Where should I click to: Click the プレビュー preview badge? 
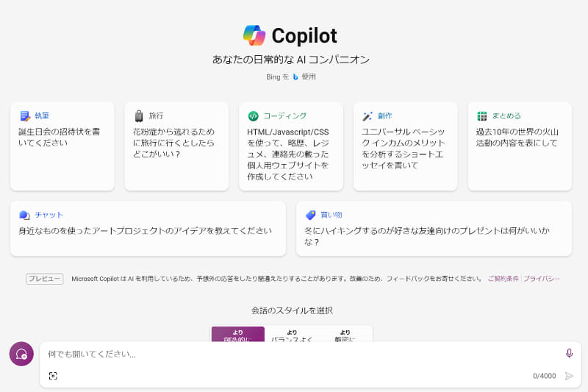point(45,279)
